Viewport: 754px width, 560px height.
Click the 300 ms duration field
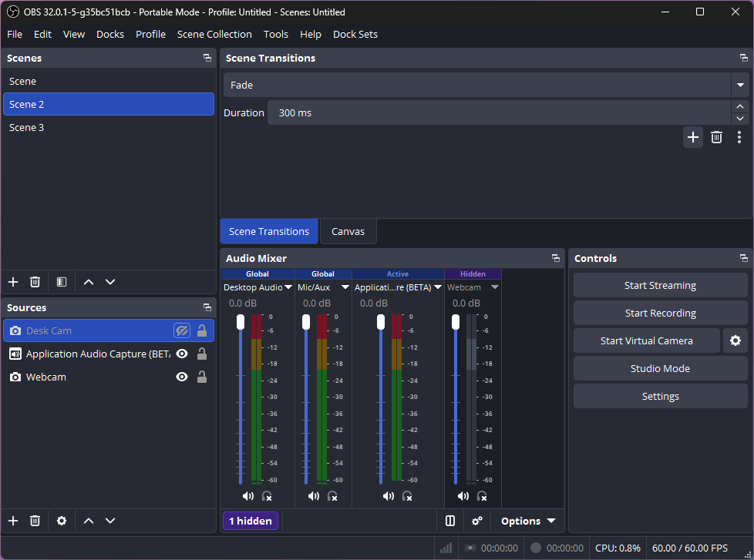click(499, 113)
